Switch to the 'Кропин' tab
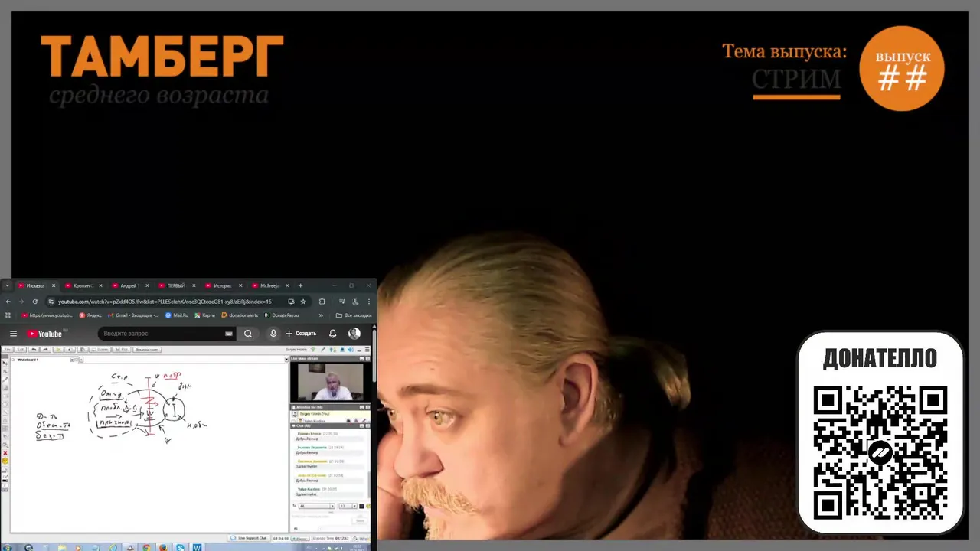The width and height of the screenshot is (980, 551). click(x=83, y=285)
